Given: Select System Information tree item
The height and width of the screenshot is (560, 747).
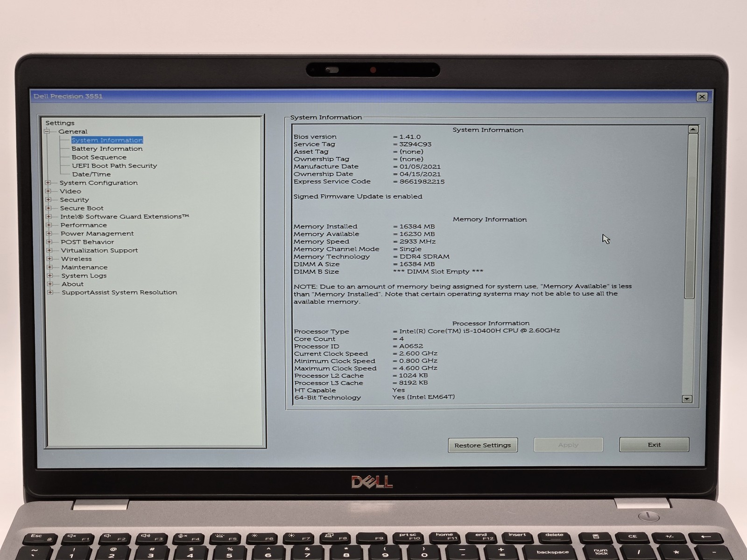Looking at the screenshot, I should [107, 140].
